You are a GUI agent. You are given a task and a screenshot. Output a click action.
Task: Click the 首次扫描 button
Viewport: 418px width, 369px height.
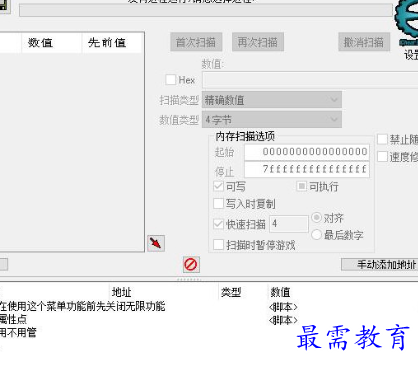click(x=196, y=42)
